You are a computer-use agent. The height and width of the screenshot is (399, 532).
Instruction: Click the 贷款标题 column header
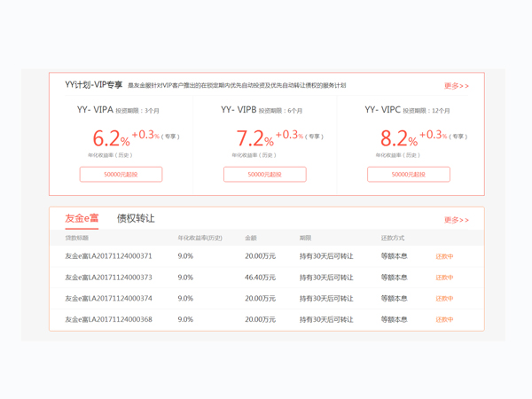76,238
